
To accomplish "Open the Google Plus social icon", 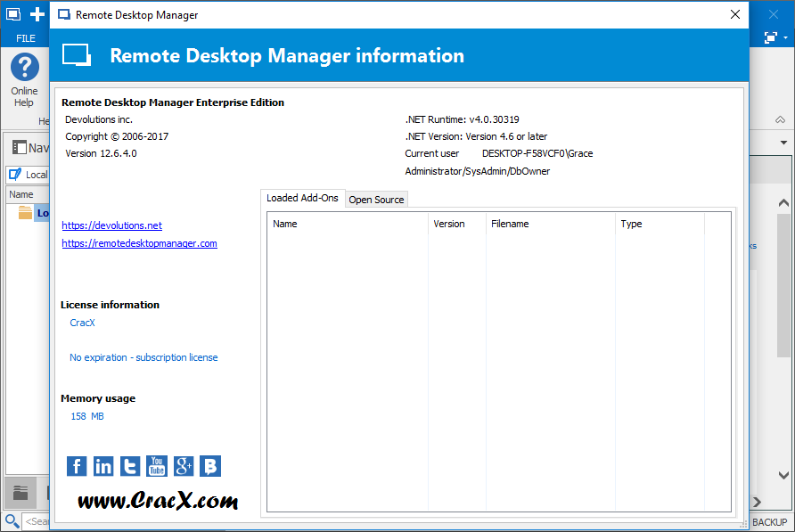I will tap(184, 466).
